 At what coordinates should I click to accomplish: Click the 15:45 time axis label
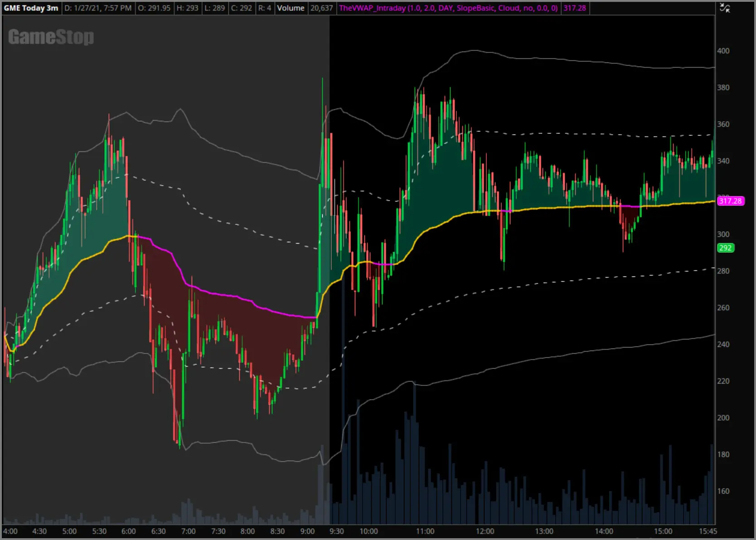708,531
